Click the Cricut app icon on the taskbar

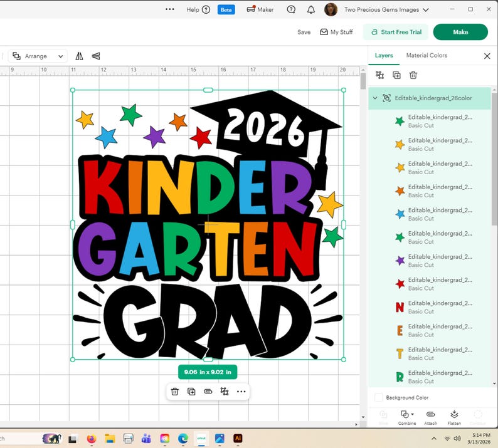coord(201,439)
